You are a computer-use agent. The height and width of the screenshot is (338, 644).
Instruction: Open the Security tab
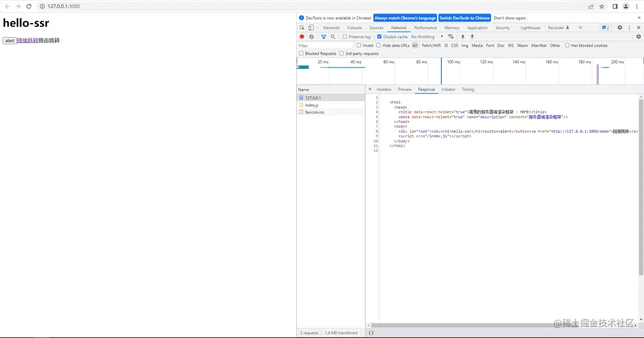(503, 28)
